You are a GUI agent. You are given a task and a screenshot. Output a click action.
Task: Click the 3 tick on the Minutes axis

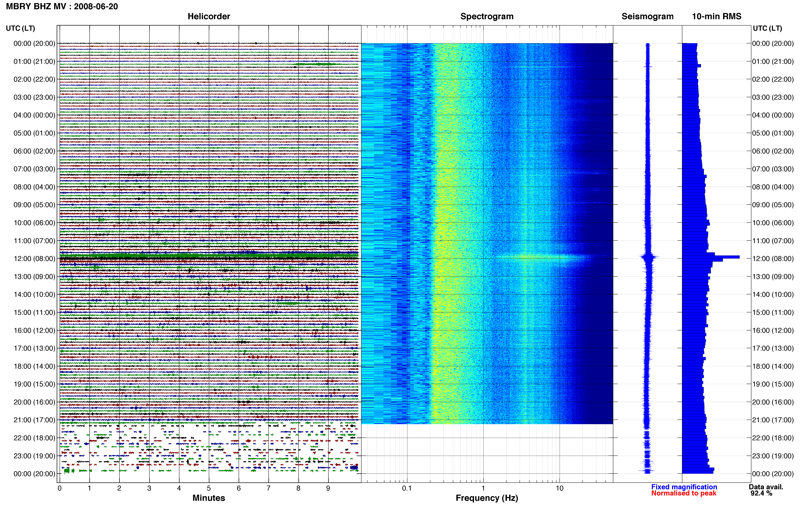click(x=149, y=488)
